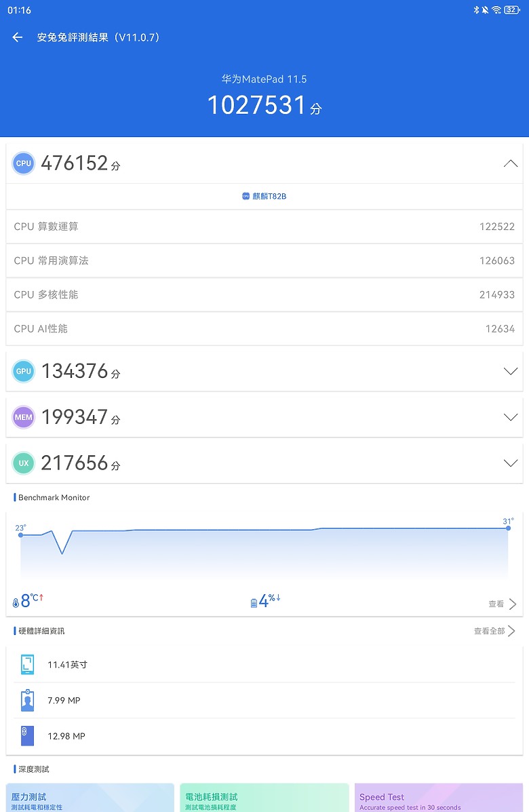
Task: Open 查看 benchmark monitor details
Action: coord(502,604)
